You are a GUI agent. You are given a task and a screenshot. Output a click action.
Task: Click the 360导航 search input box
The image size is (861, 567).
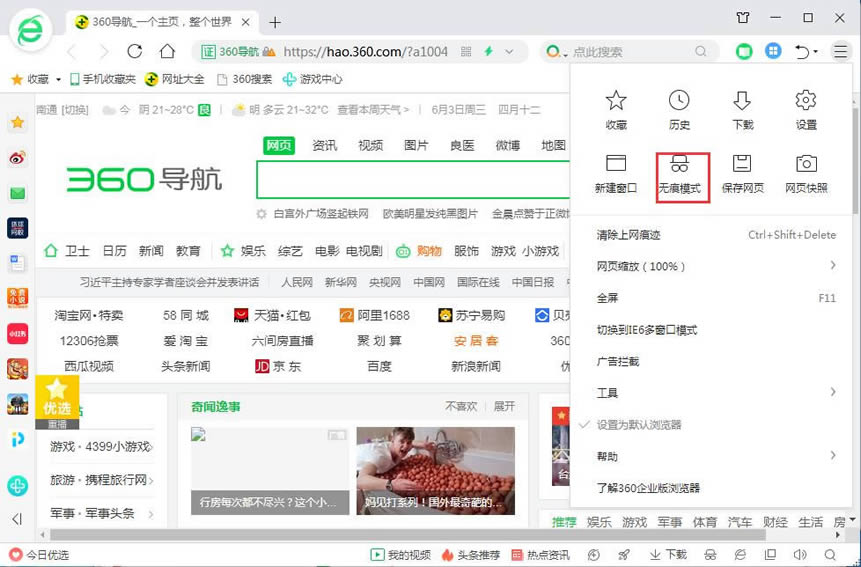click(x=410, y=180)
